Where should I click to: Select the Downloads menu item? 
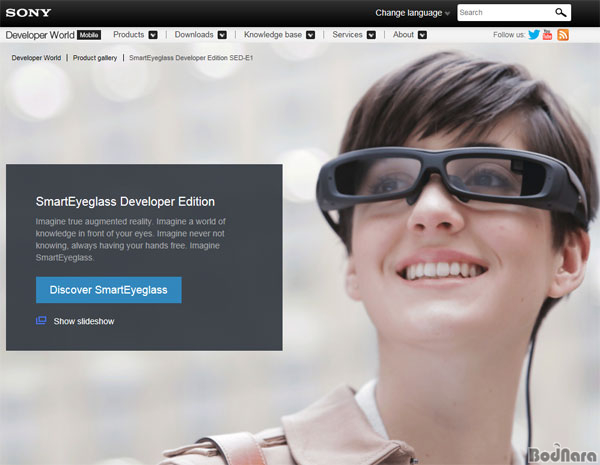pos(194,34)
